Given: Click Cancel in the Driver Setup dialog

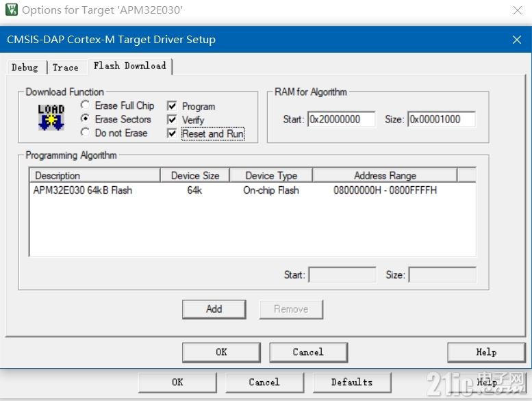Looking at the screenshot, I should [x=308, y=352].
